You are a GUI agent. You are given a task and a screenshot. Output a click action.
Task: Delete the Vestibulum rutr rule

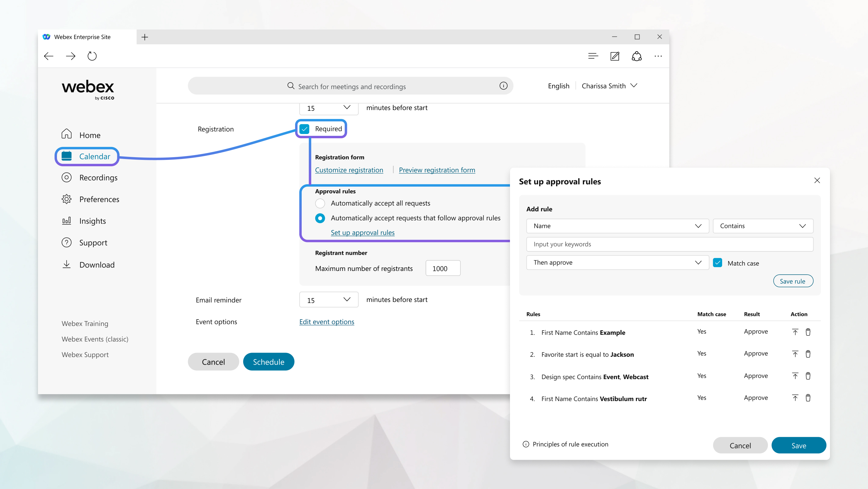(x=808, y=398)
